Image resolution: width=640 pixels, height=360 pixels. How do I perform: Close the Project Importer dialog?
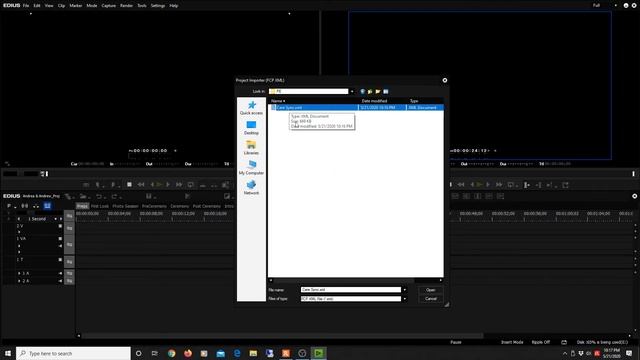[445, 80]
